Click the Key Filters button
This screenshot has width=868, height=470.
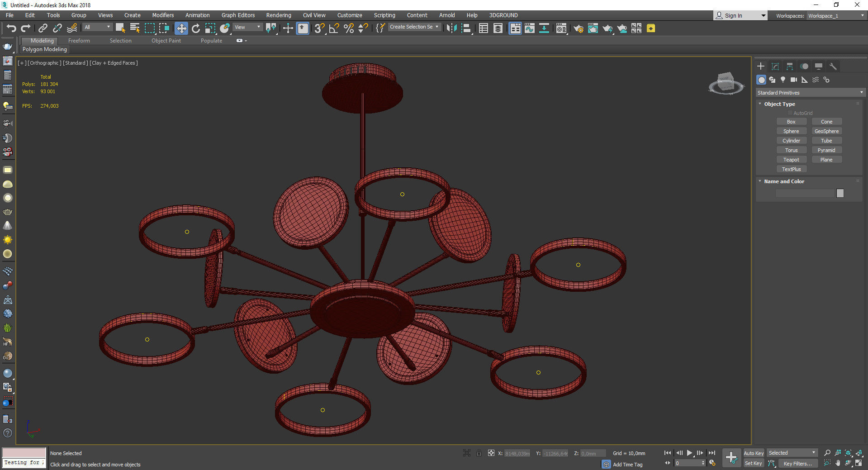tap(798, 463)
